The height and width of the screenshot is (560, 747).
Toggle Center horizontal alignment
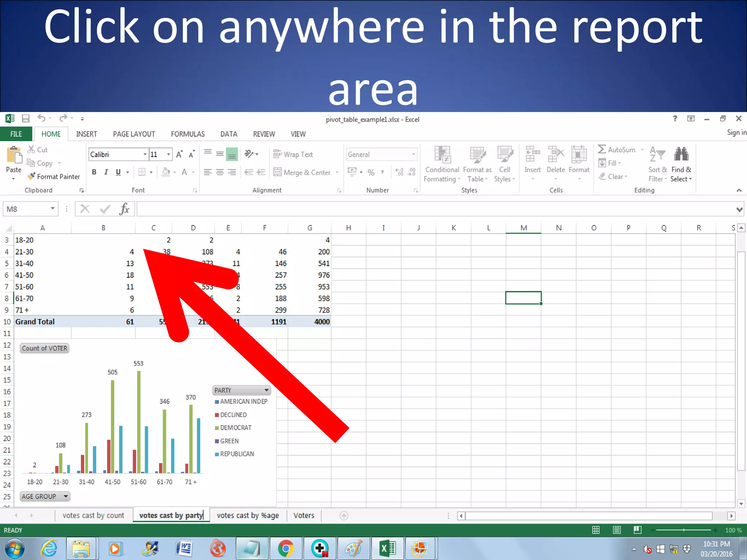(x=220, y=172)
